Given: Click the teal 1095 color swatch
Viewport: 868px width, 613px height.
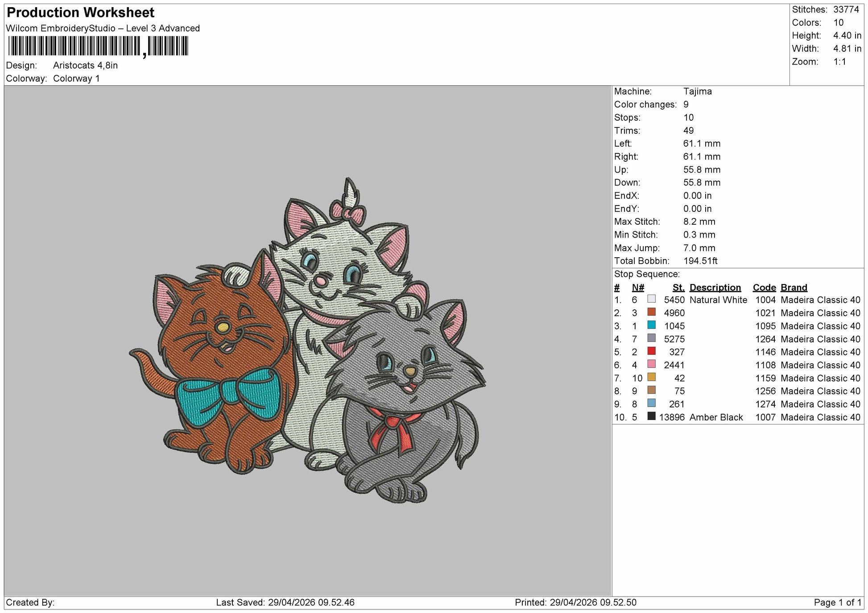Looking at the screenshot, I should pos(651,325).
